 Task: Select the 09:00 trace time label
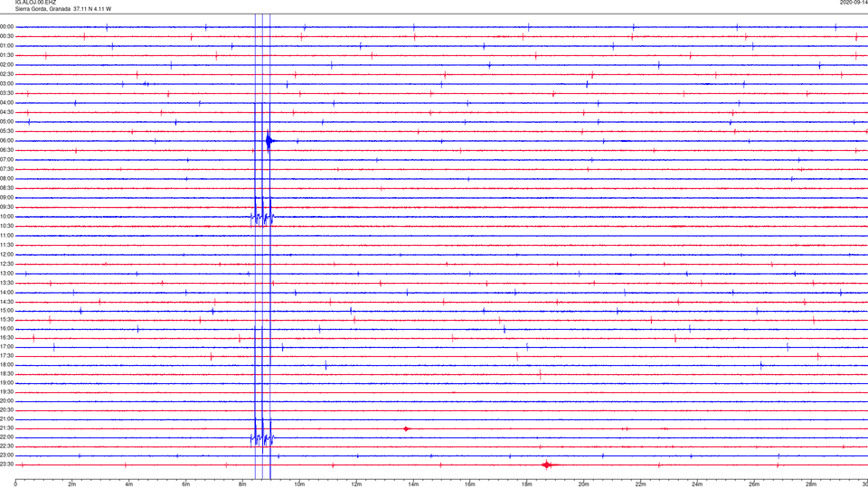[6, 198]
